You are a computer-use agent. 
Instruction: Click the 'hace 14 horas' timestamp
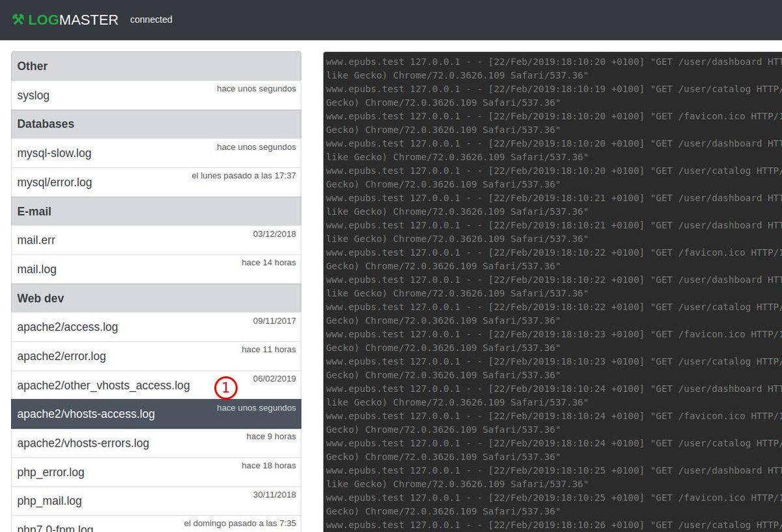point(268,262)
